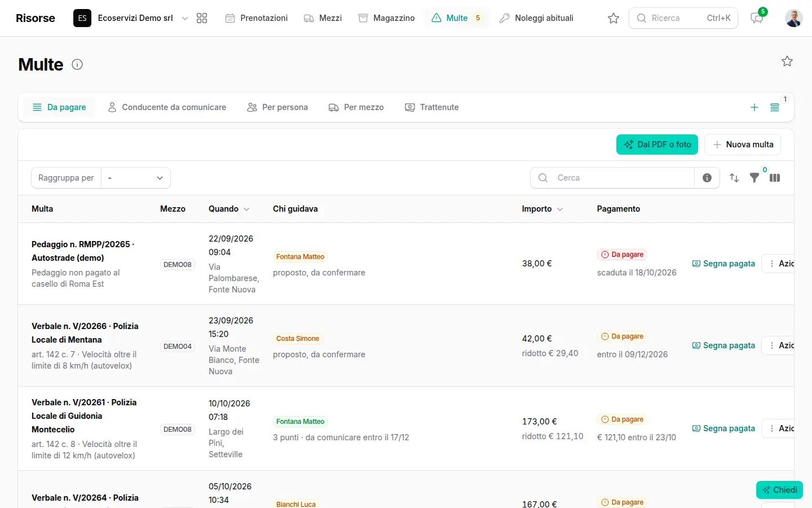The image size is (812, 508).
Task: Go to Prenotazioni in the top menu
Action: point(257,18)
